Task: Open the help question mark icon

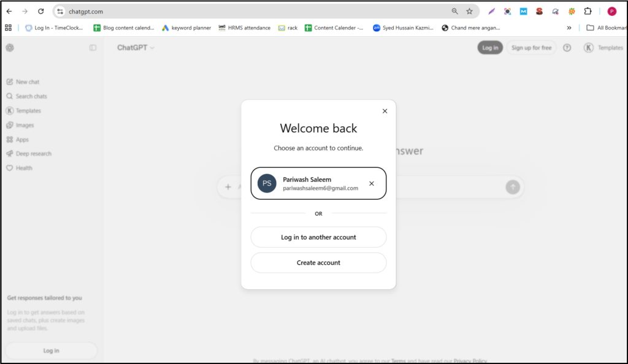Action: [567, 48]
